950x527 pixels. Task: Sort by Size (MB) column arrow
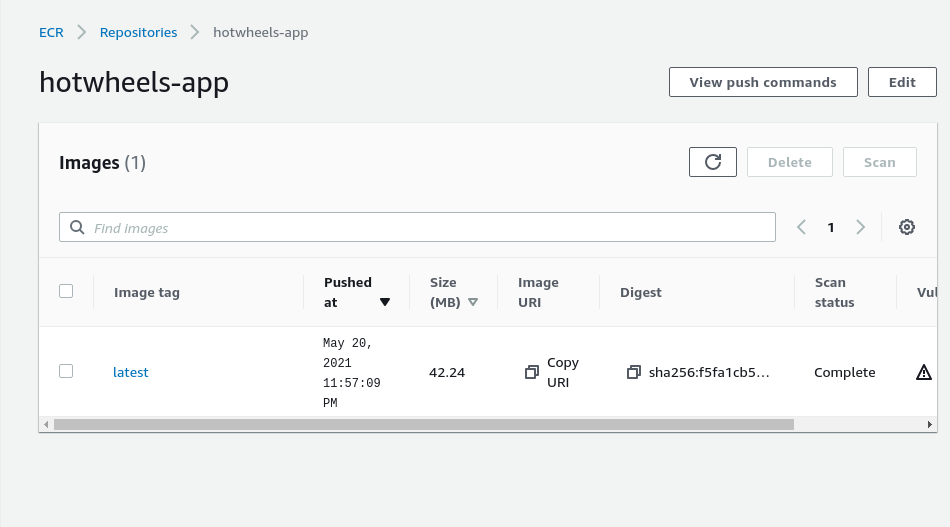[x=473, y=302]
